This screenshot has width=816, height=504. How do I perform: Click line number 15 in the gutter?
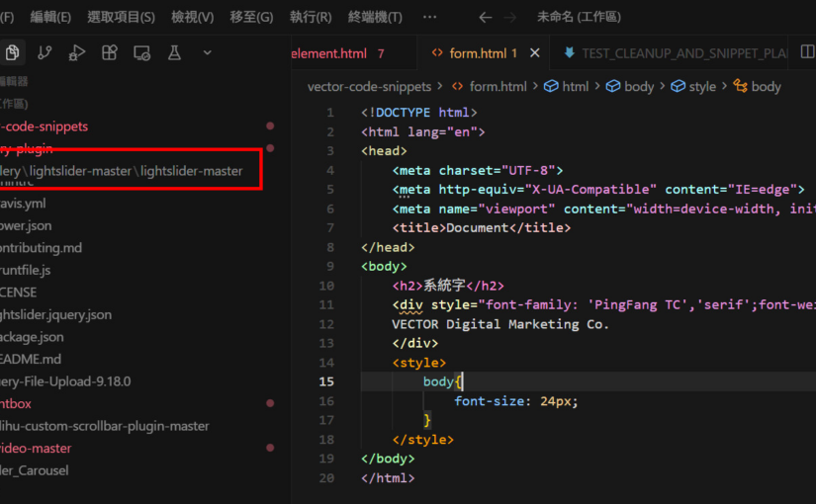pyautogui.click(x=326, y=381)
